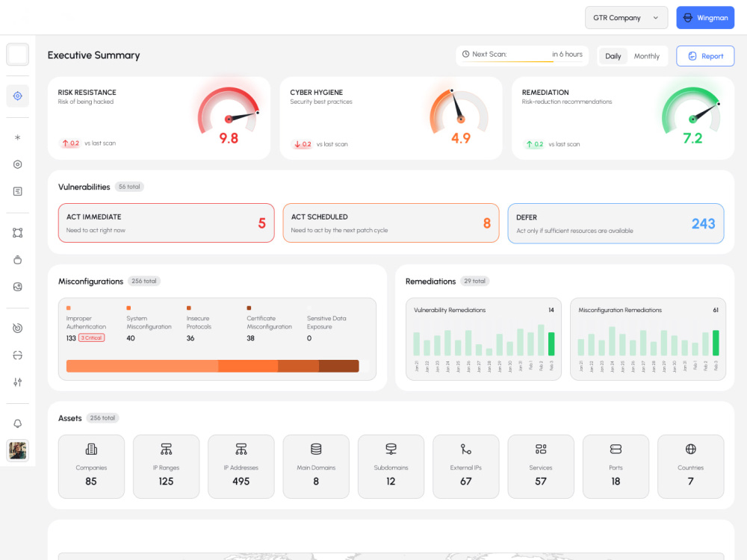Image resolution: width=747 pixels, height=560 pixels.
Task: Open the globe map icon in sidebar
Action: [x=18, y=287]
